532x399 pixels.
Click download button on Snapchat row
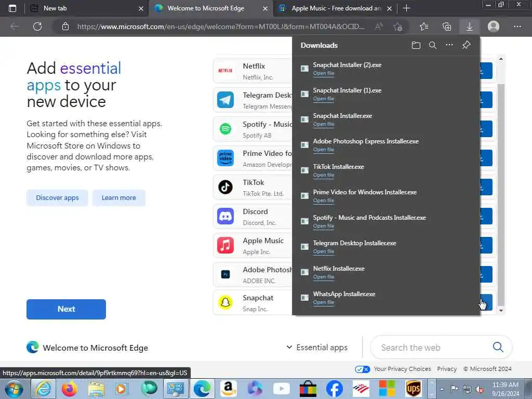coord(486,302)
